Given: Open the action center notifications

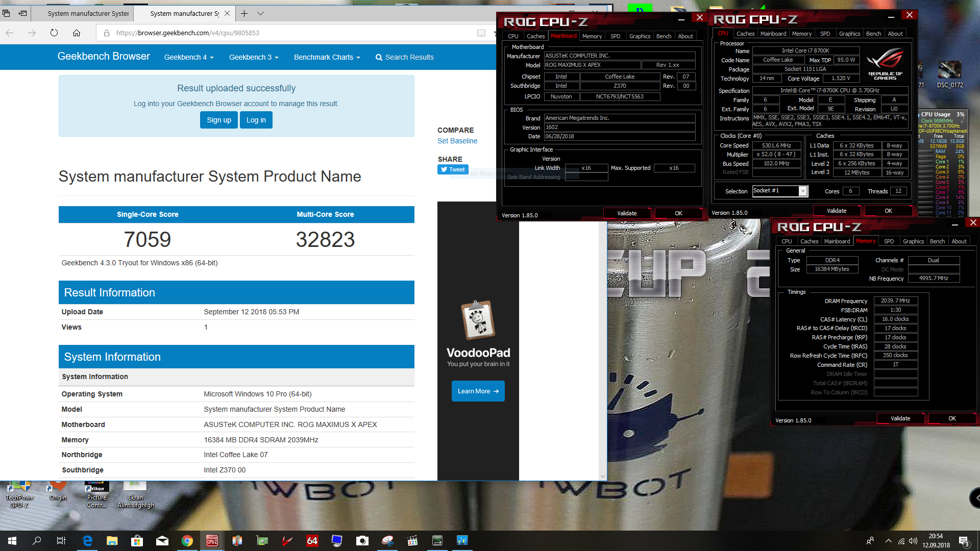Looking at the screenshot, I should pyautogui.click(x=964, y=541).
